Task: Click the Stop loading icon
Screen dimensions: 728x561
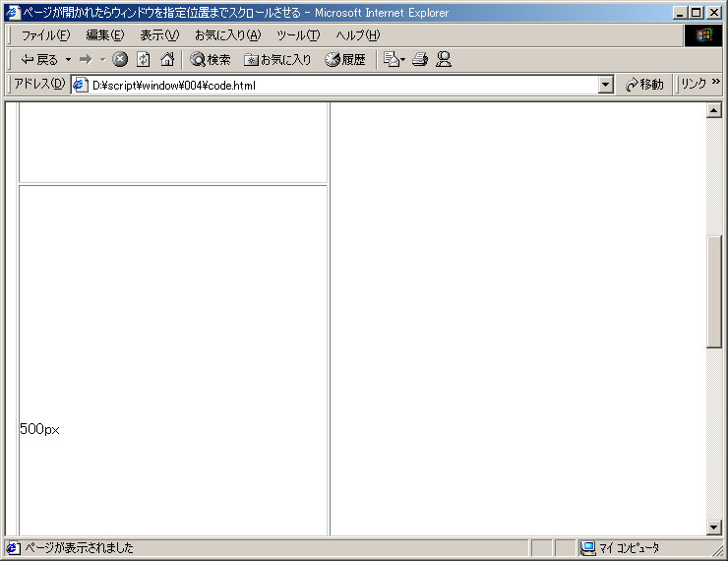Action: 120,59
